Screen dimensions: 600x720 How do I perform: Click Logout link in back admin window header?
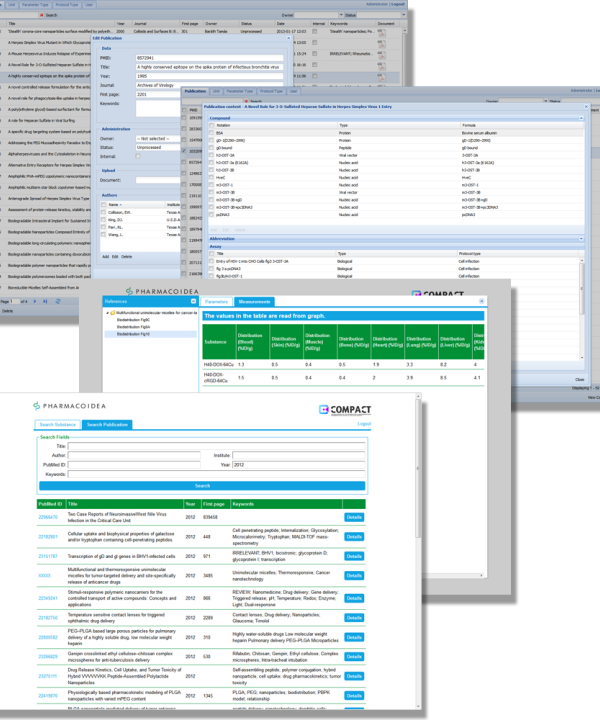click(x=398, y=4)
